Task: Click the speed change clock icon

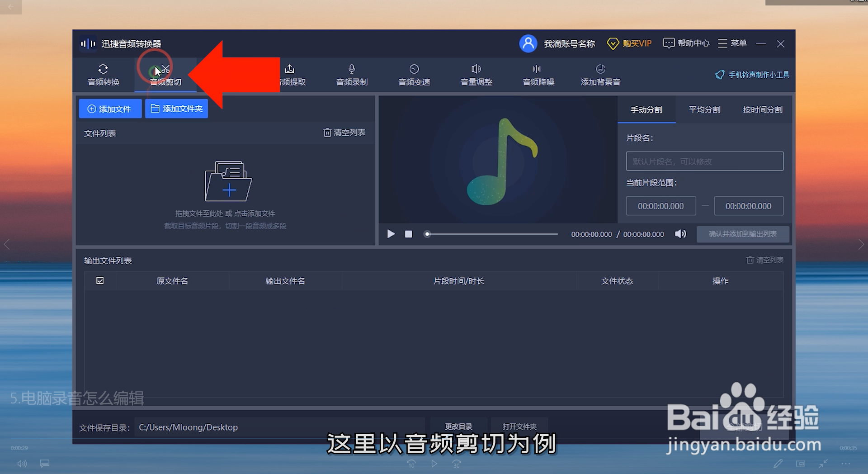Action: pos(414,69)
